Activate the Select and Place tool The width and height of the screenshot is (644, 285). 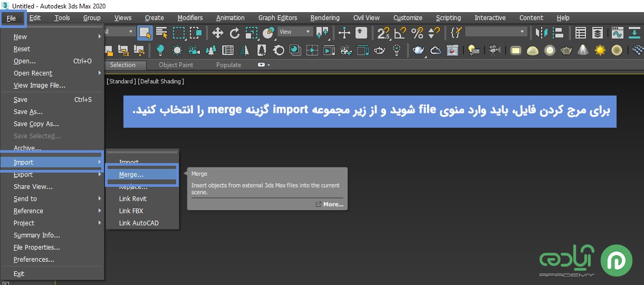pyautogui.click(x=268, y=33)
